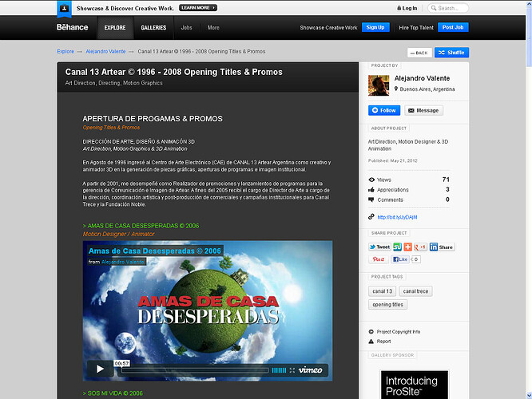The width and height of the screenshot is (532, 399).
Task: Click the Pinterest Pin it button
Action: click(x=379, y=259)
